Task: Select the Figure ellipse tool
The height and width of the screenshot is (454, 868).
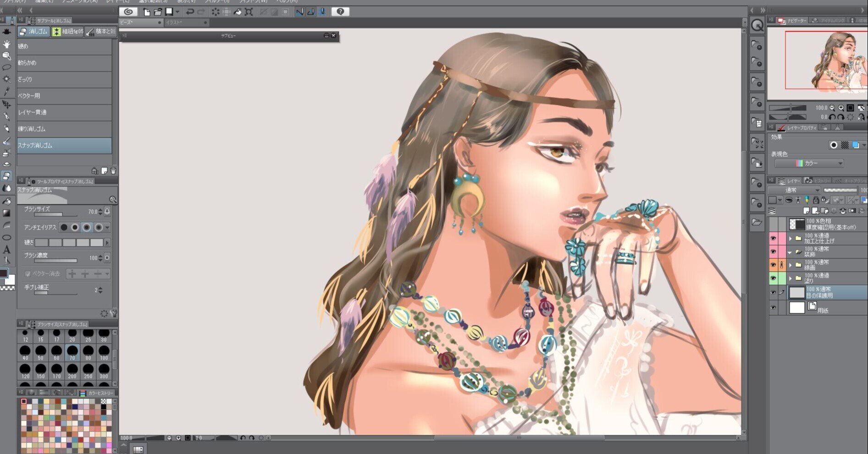Action: point(6,237)
